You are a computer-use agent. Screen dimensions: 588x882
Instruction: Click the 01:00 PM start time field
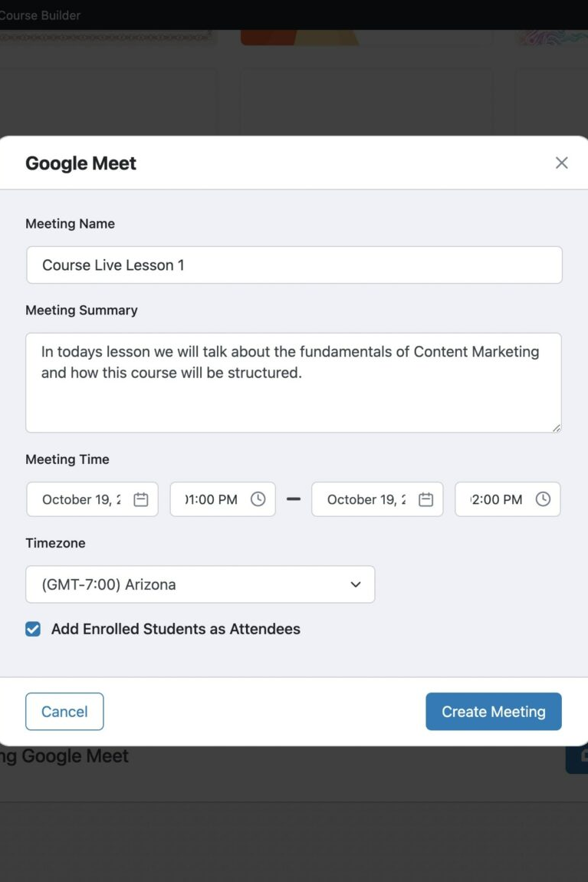point(211,499)
